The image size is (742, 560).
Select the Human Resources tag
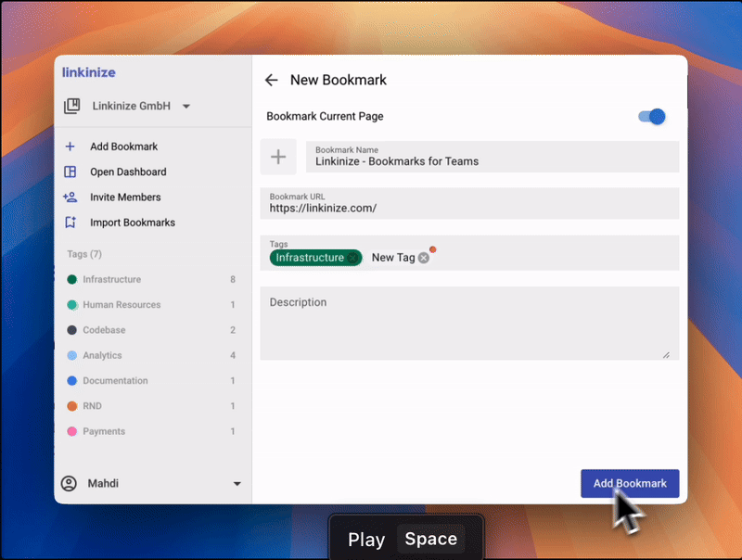tap(122, 305)
